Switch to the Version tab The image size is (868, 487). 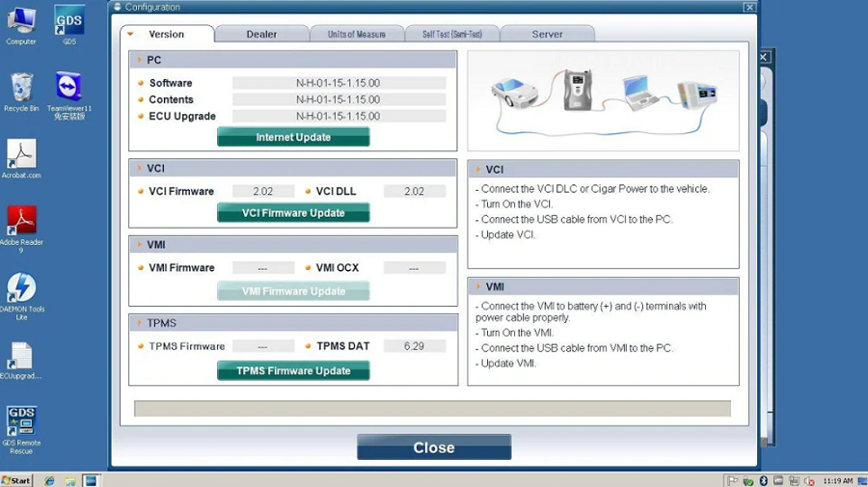[x=167, y=34]
